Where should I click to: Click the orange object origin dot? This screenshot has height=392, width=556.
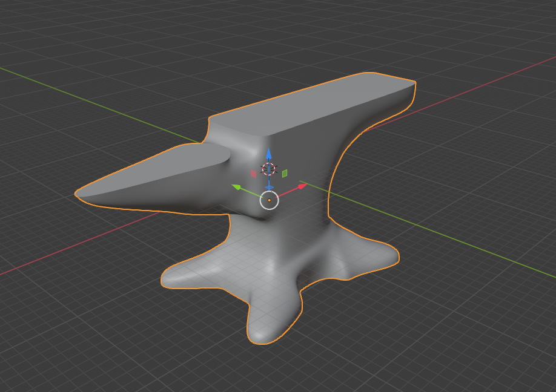(x=269, y=200)
